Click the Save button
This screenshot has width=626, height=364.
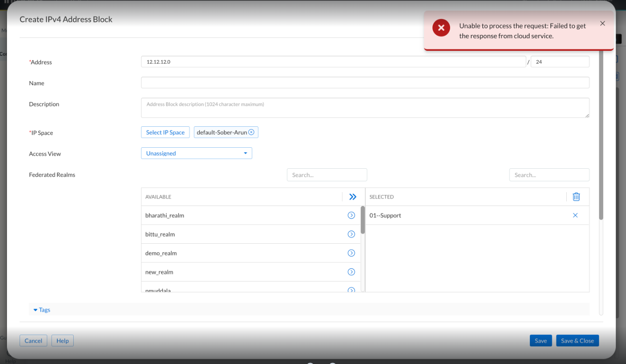[x=541, y=341]
